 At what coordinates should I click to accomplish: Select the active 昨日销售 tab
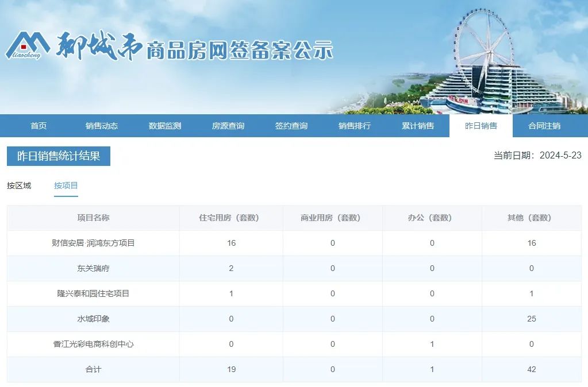(481, 125)
